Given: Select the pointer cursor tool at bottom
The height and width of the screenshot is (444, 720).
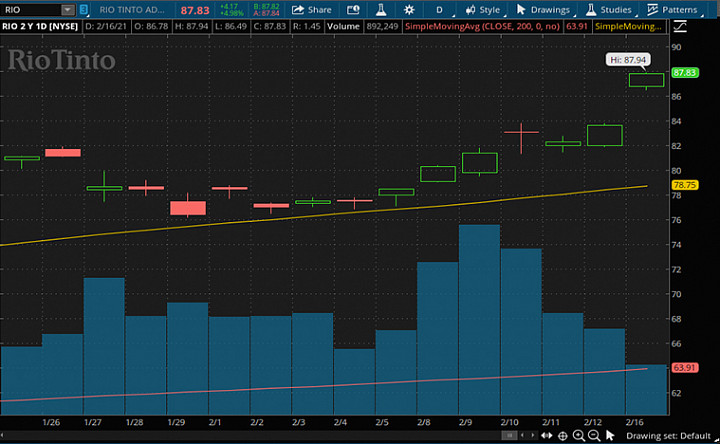Looking at the screenshot, I should tap(610, 435).
